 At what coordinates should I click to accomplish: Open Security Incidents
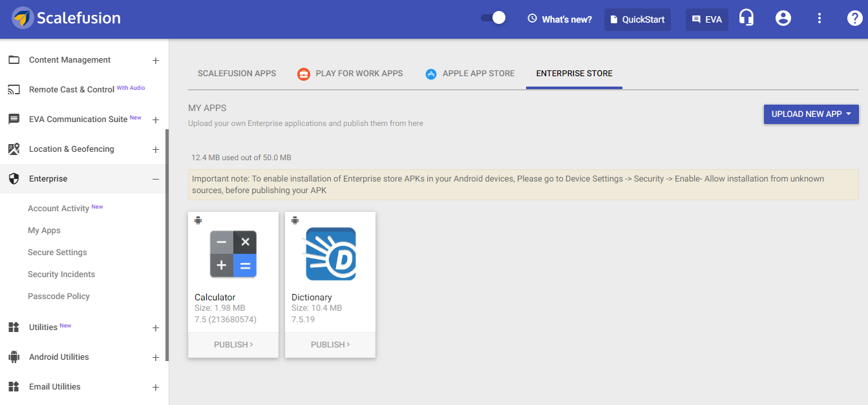61,275
